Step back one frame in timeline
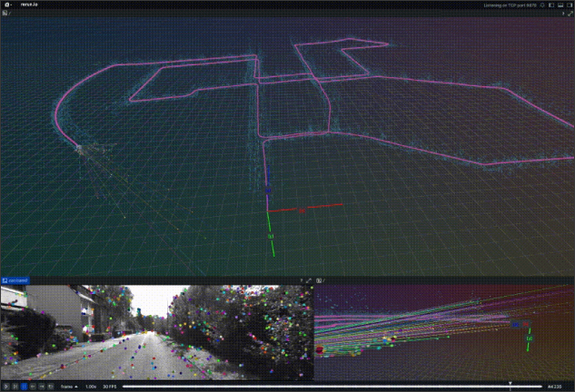Viewport: 575px width, 392px height. coord(32,387)
